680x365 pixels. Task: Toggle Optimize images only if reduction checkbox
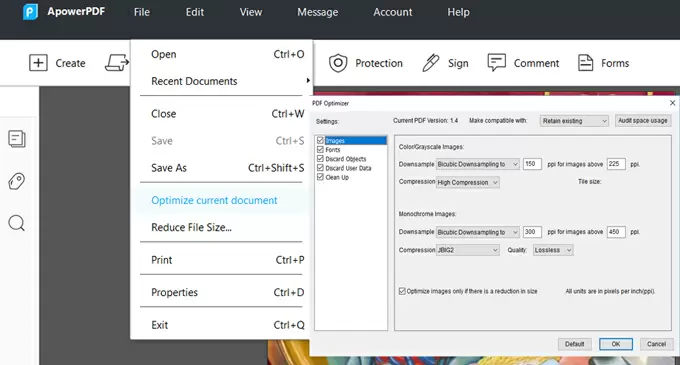tap(402, 291)
